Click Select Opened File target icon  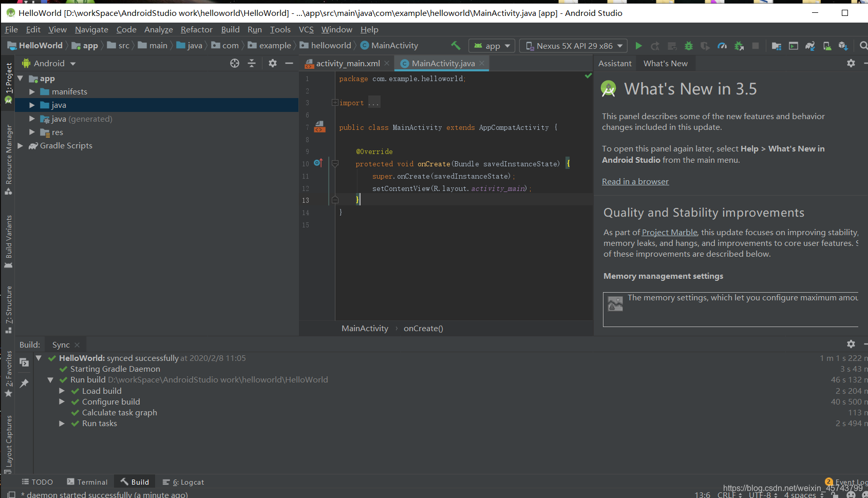235,63
